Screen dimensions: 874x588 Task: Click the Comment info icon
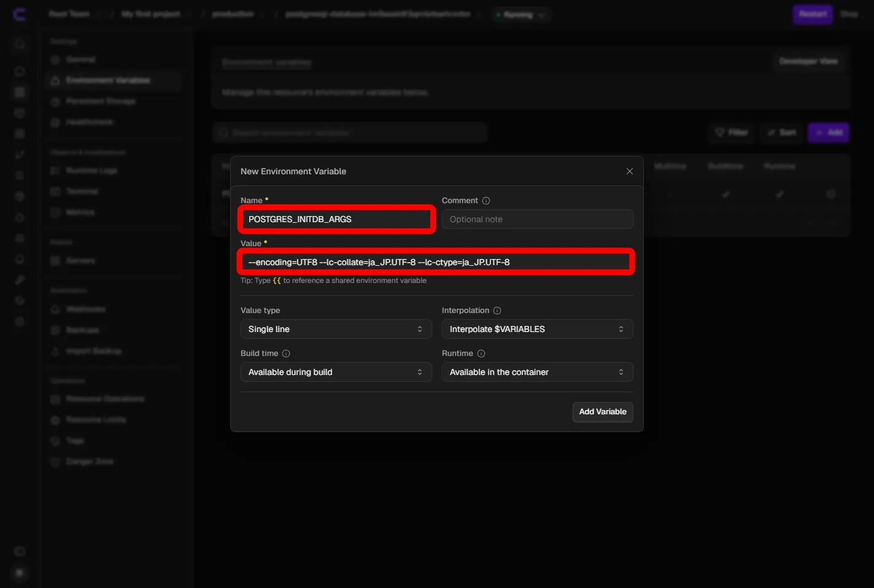[x=486, y=201]
